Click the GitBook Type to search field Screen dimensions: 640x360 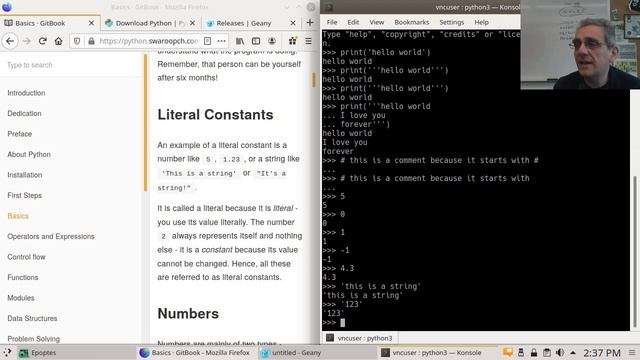click(x=71, y=65)
